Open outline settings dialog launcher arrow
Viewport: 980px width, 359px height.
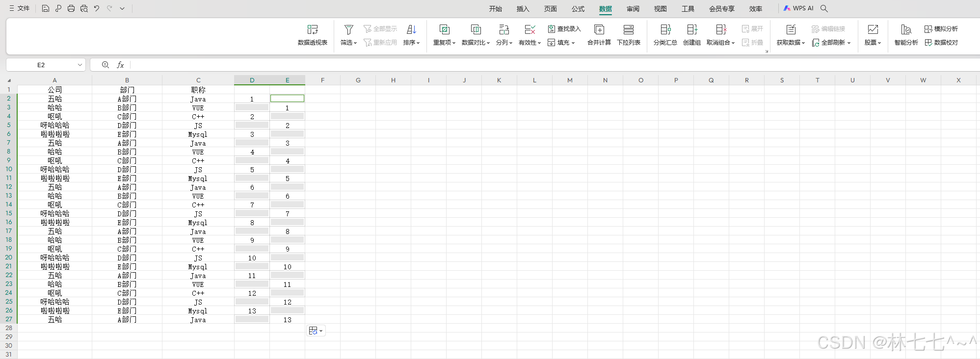(x=767, y=51)
